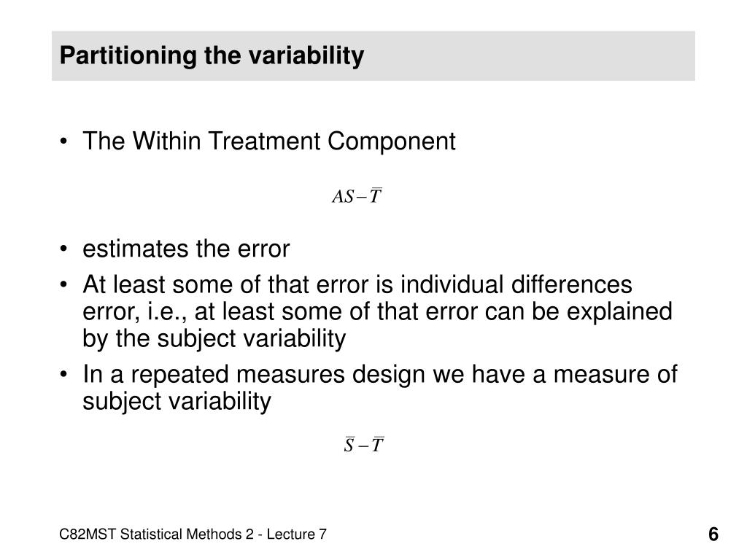This screenshot has width=747, height=560.
Task: Click the word Component in first bullet
Action: tap(392, 141)
